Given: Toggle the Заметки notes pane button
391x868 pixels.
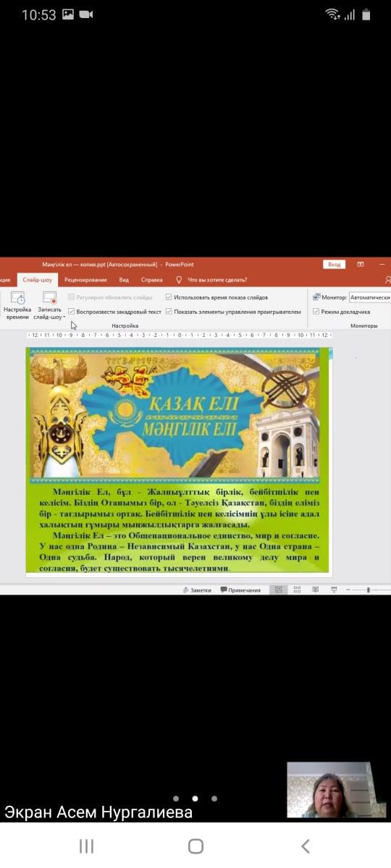Looking at the screenshot, I should pos(197,590).
